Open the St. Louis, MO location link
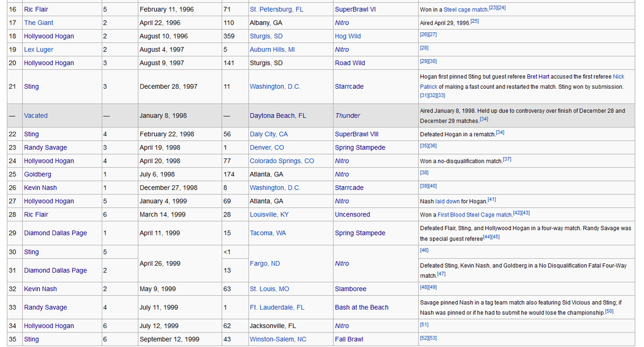The image size is (644, 347). click(269, 289)
